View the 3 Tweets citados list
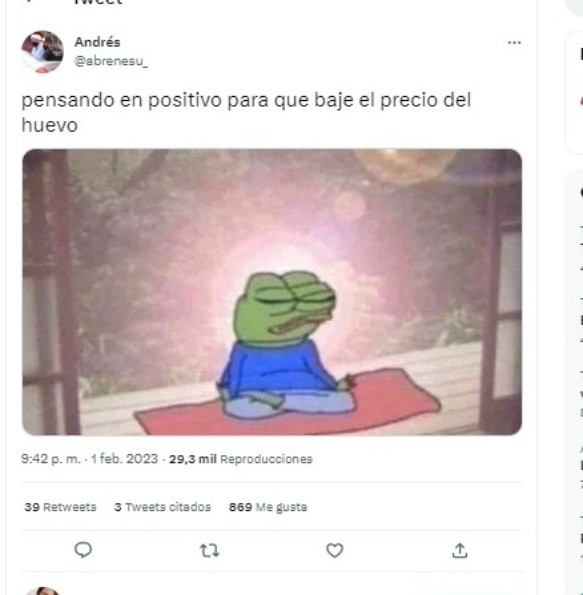Viewport: 583px width, 595px height. [x=162, y=507]
